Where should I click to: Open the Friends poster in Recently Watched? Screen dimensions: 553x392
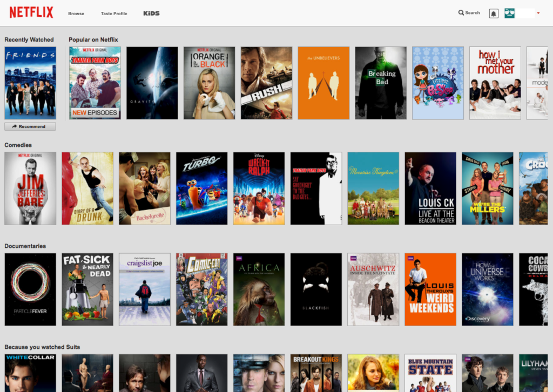30,83
